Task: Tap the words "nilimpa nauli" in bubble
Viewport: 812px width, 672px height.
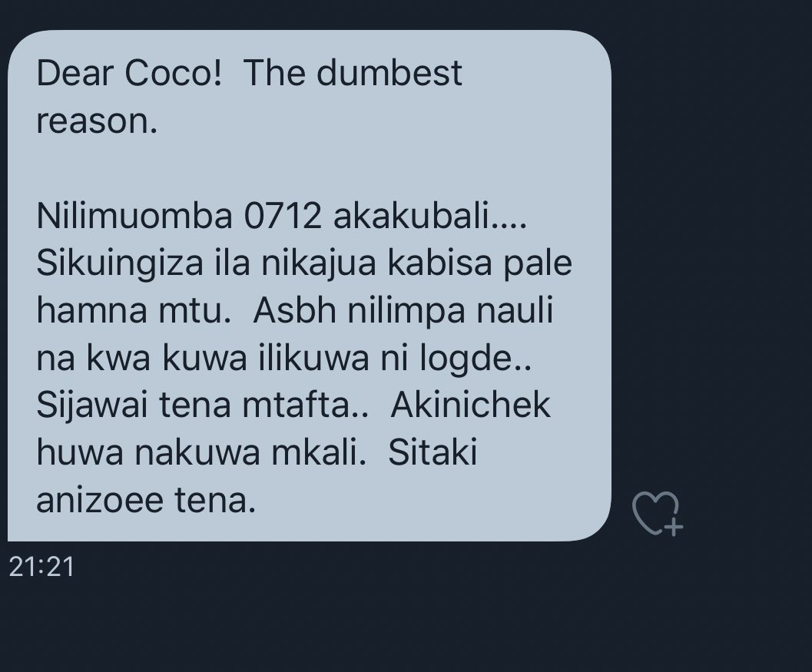Action: pyautogui.click(x=450, y=310)
